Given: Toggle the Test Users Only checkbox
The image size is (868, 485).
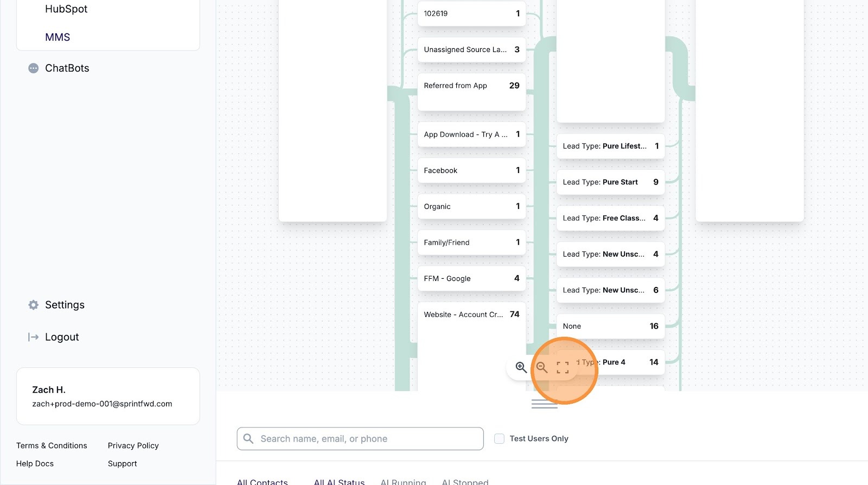Looking at the screenshot, I should 499,438.
